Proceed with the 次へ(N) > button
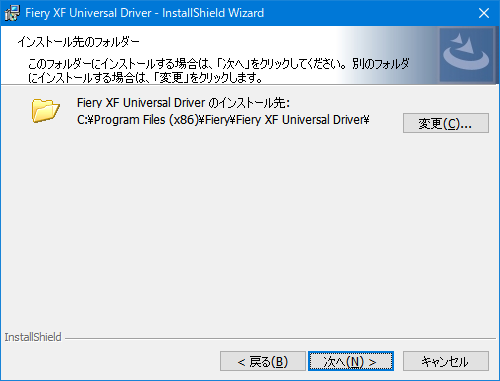 point(351,361)
